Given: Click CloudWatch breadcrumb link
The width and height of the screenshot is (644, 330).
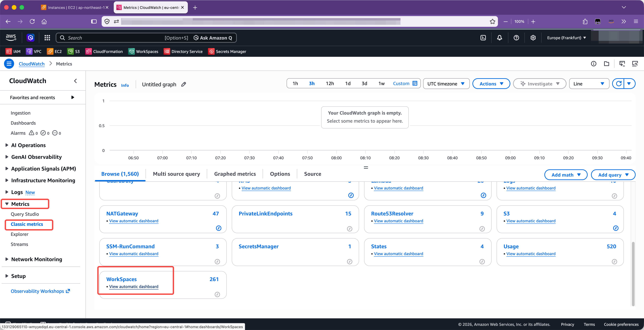Looking at the screenshot, I should pos(32,64).
